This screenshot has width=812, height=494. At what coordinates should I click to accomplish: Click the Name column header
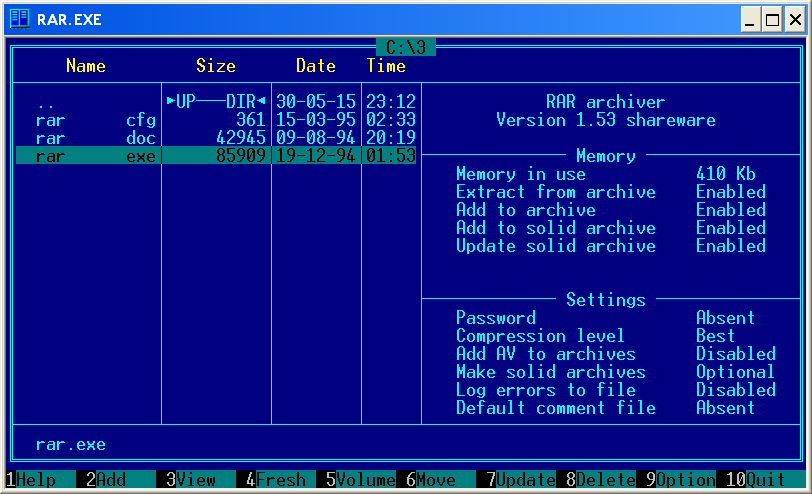[x=86, y=66]
